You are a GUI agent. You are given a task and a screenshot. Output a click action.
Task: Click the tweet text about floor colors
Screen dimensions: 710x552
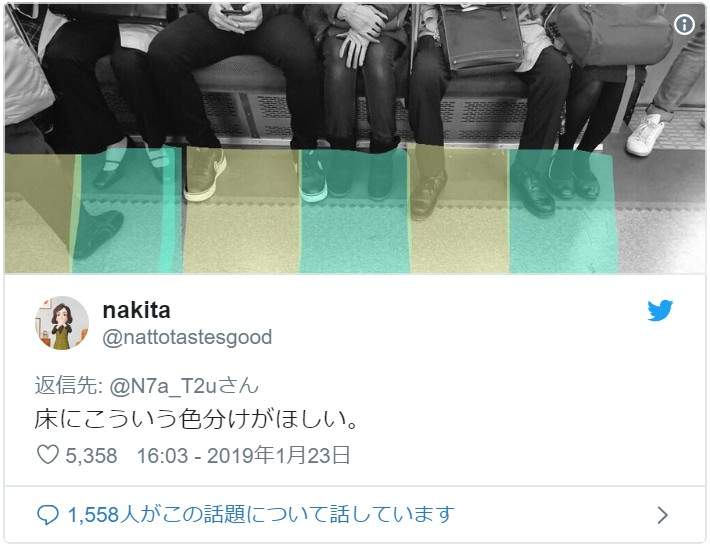(197, 420)
